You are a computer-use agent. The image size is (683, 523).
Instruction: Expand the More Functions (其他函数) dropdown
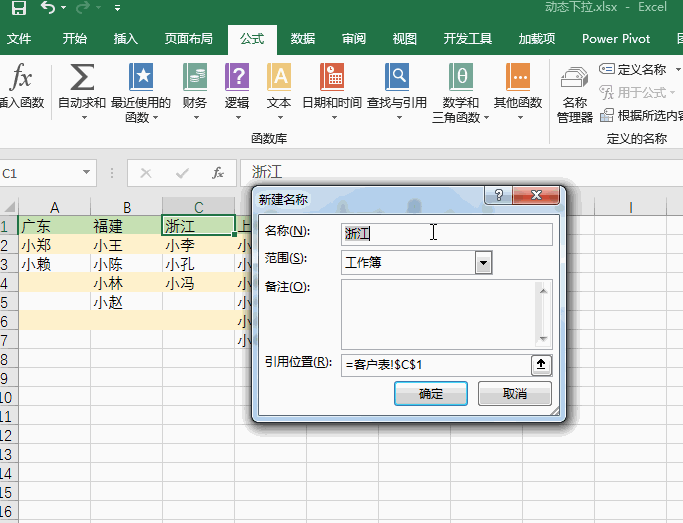[518, 118]
